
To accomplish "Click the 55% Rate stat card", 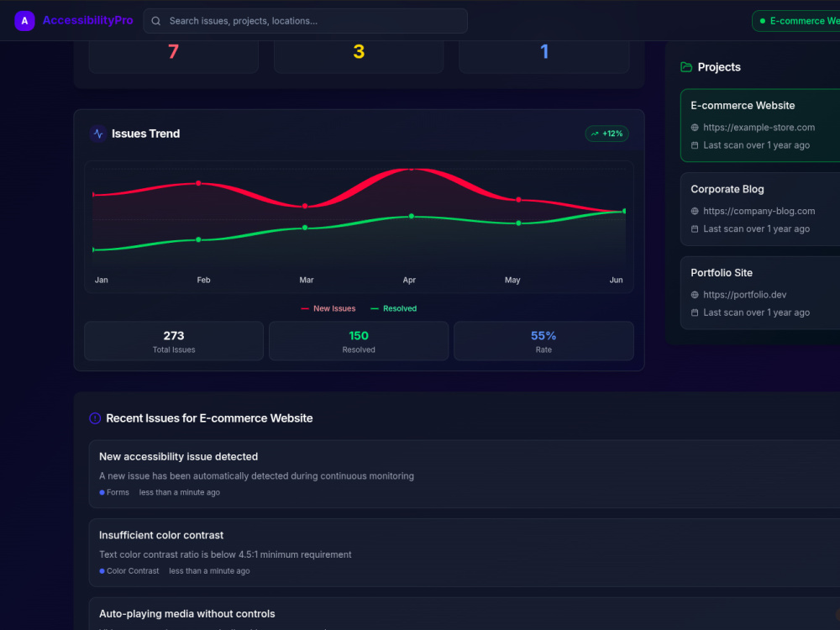I will (x=543, y=341).
